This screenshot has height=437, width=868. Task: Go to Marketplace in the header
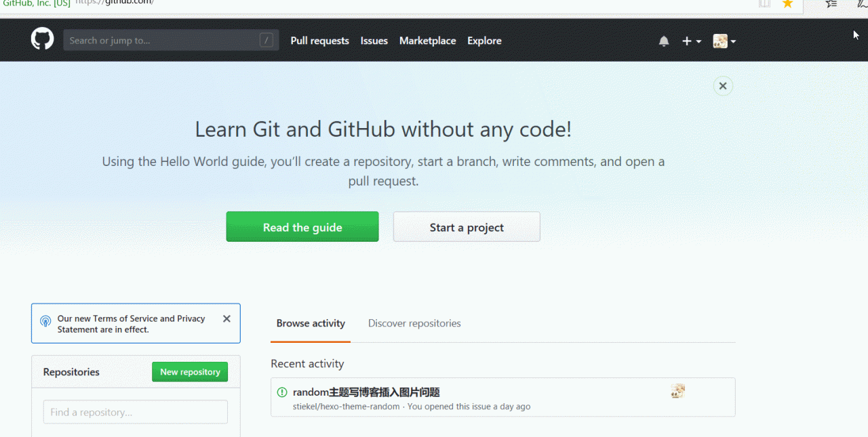click(x=427, y=41)
